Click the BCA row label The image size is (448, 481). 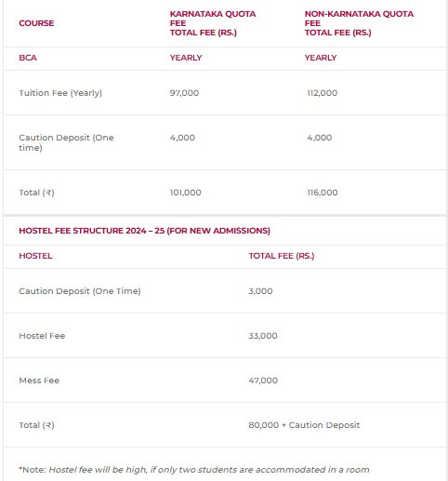tap(28, 58)
